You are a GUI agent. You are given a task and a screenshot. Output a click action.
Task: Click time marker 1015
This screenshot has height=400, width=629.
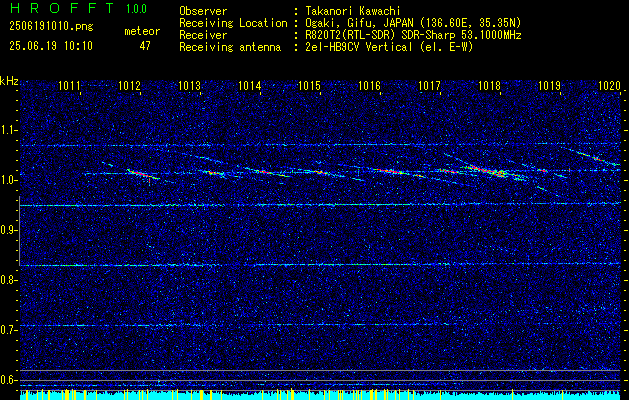pyautogui.click(x=309, y=85)
